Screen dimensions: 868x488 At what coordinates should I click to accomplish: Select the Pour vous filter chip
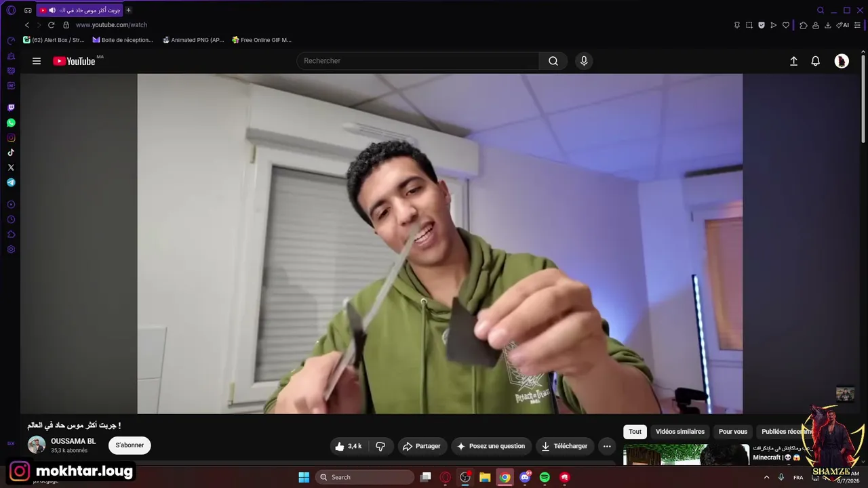coord(733,432)
